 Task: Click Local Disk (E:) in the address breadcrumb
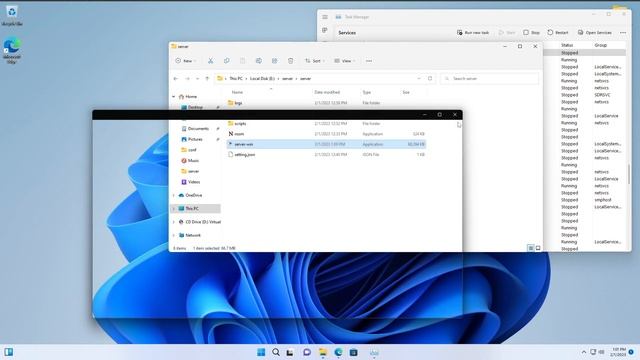point(262,78)
